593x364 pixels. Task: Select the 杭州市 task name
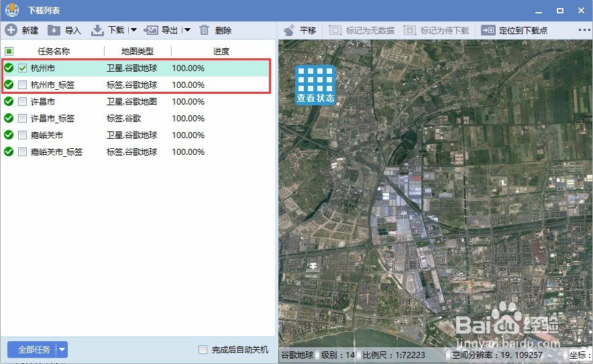pos(43,68)
